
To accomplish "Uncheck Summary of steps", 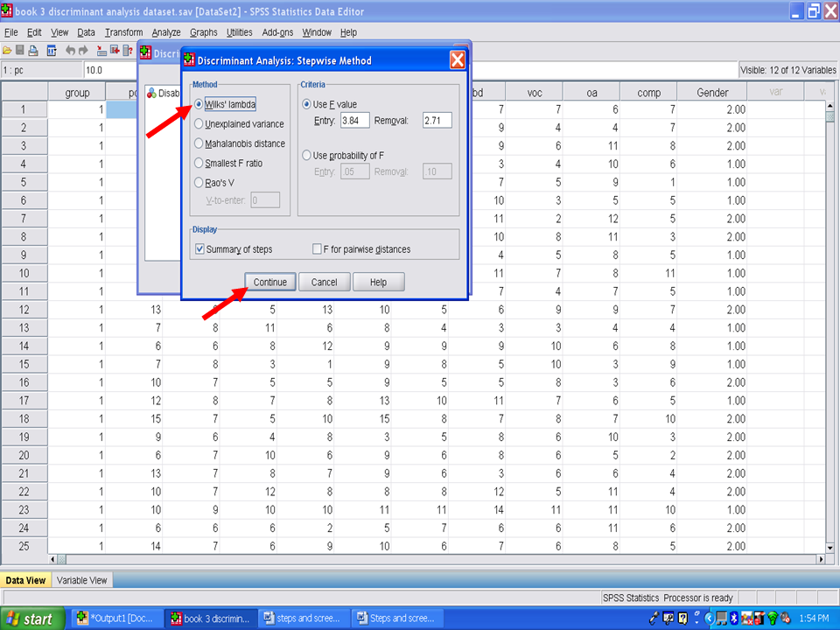I will click(199, 249).
